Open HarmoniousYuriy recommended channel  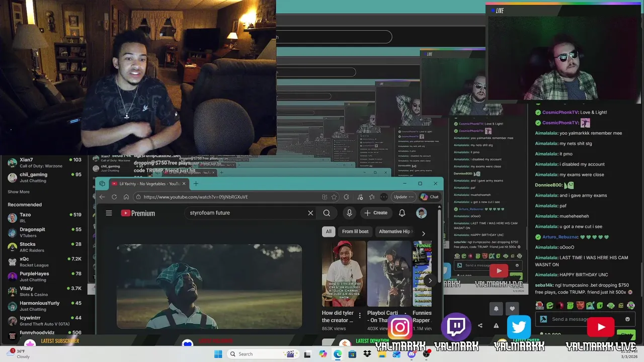[x=44, y=306]
